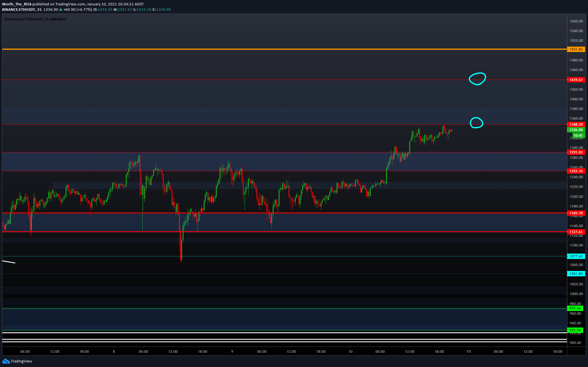Image resolution: width=588 pixels, height=367 pixels.
Task: Click the 1400.00 price axis tick
Action: (576, 99)
